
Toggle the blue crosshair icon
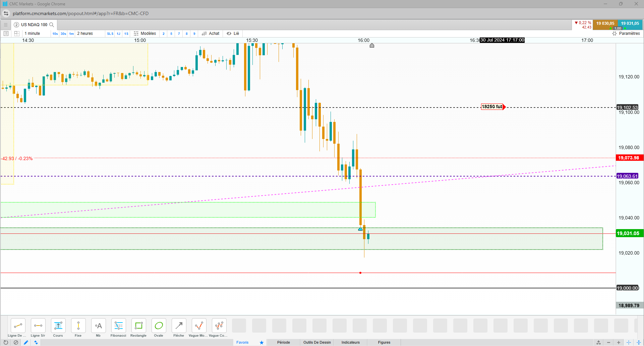(x=629, y=342)
